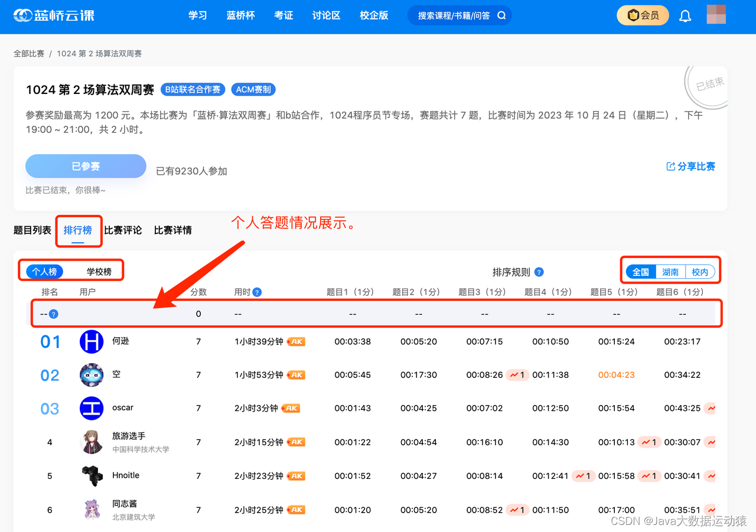The width and height of the screenshot is (756, 532).
Task: Click help icon next to 用时 header
Action: point(257,292)
